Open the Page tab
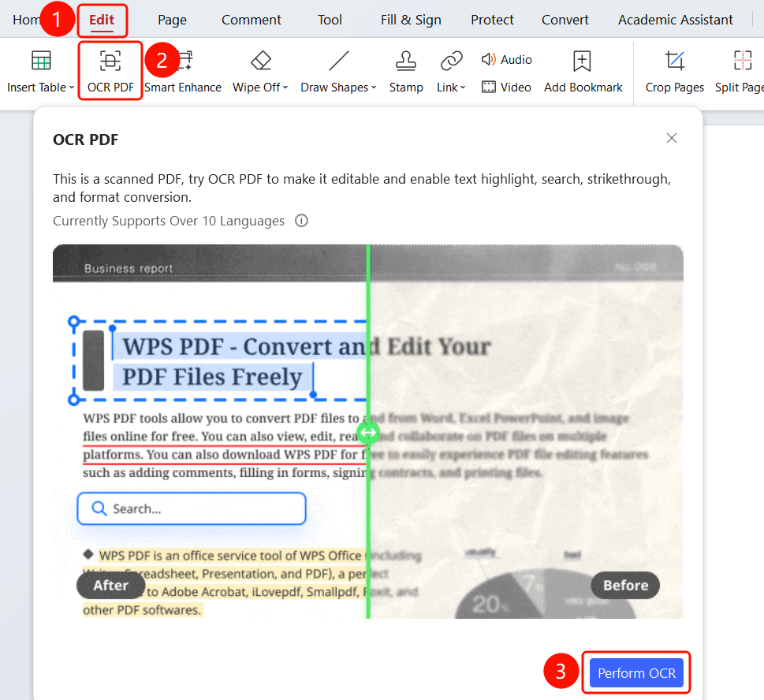This screenshot has width=764, height=700. [172, 20]
